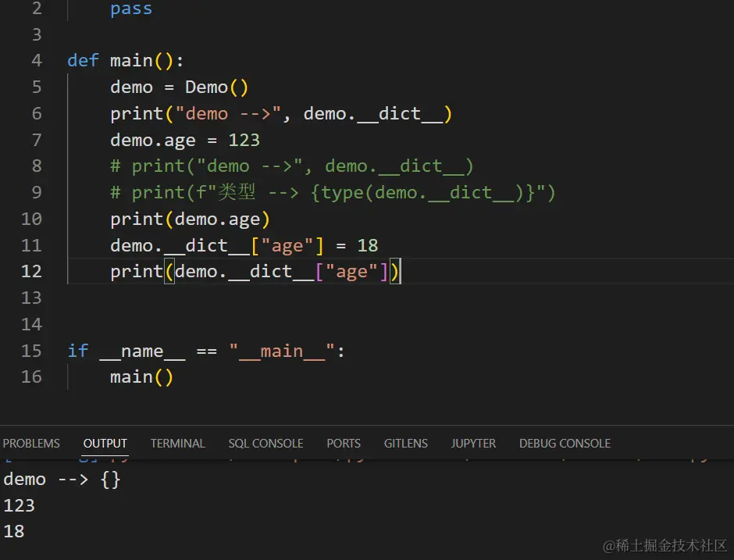This screenshot has width=734, height=560.
Task: Click line number 12 in the gutter
Action: point(31,272)
